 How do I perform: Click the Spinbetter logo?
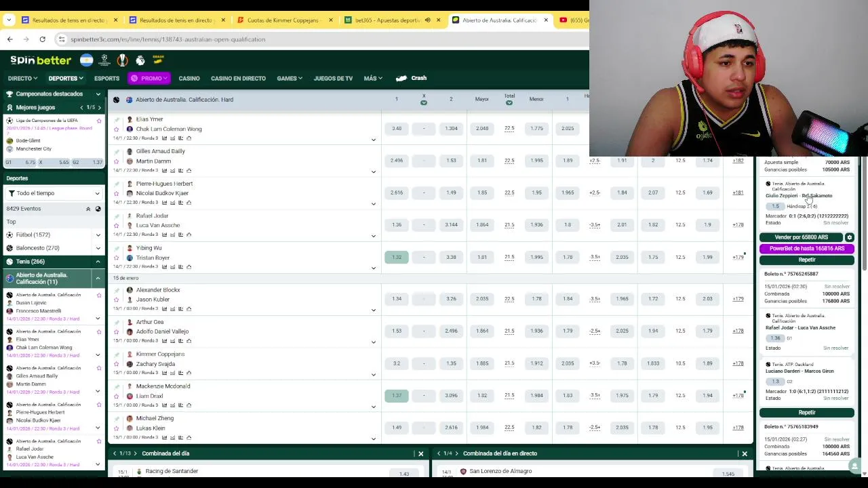[41, 60]
